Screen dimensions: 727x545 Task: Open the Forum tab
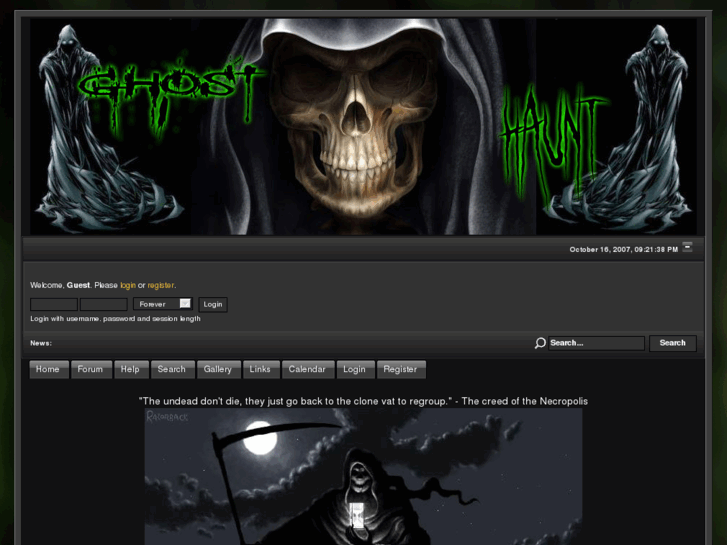(x=91, y=370)
